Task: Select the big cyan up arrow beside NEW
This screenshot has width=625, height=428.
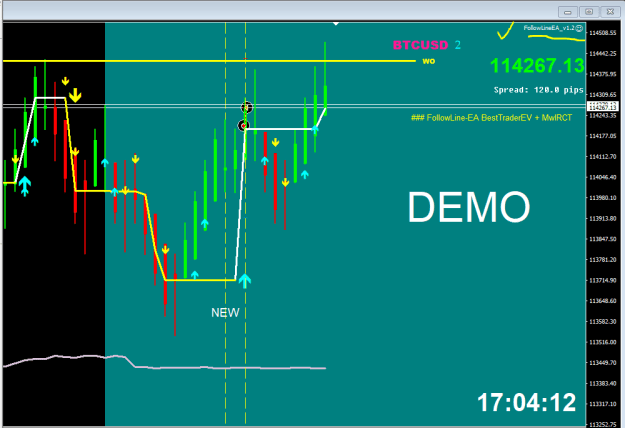Action: (x=245, y=281)
